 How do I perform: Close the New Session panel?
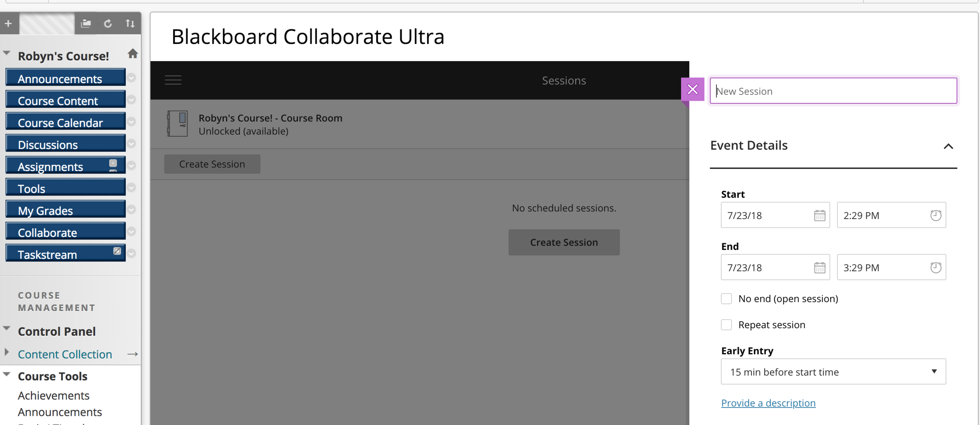click(x=693, y=90)
